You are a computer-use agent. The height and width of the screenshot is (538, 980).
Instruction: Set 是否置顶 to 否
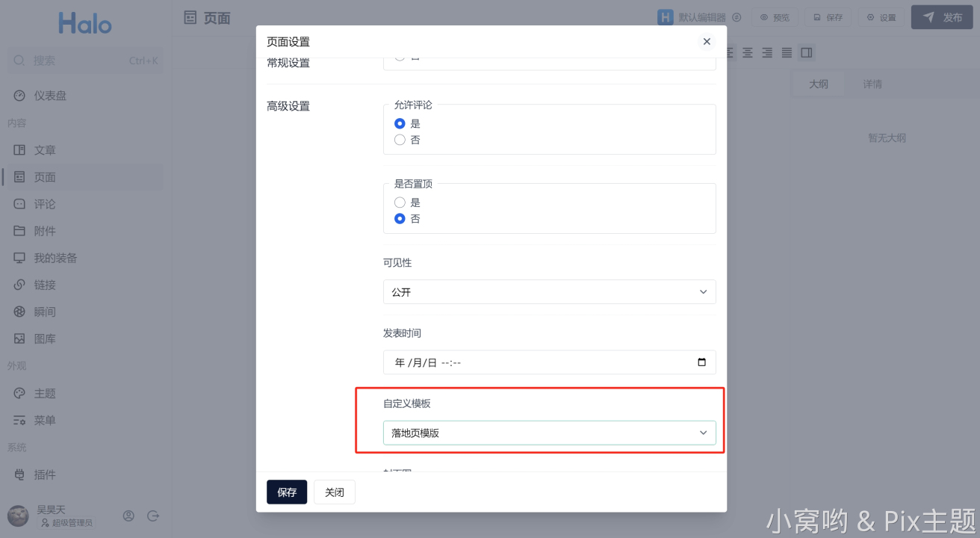point(400,219)
